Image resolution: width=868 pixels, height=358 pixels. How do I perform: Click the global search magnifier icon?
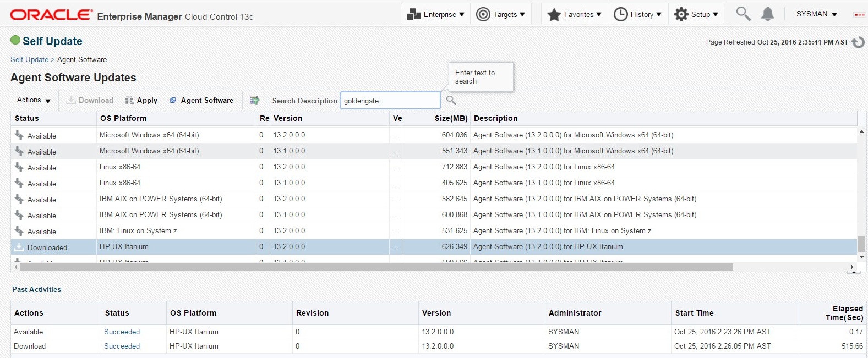[x=743, y=14]
